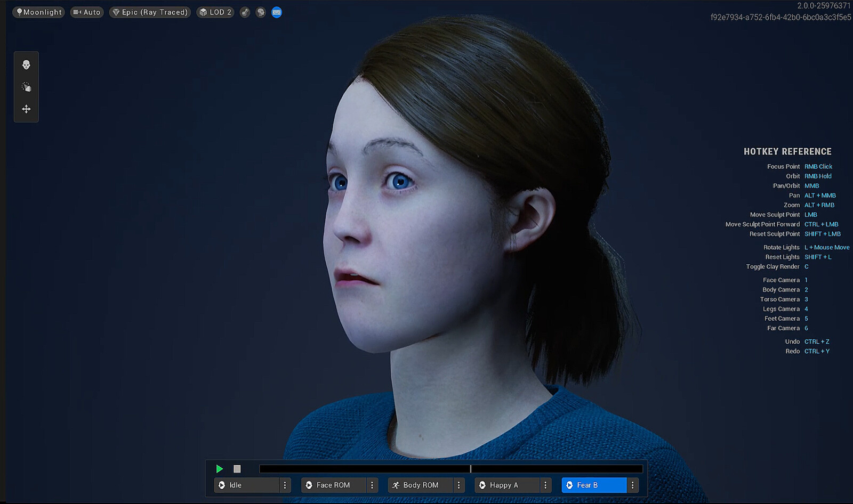Open the three-dot menu next to Idle
This screenshot has height=504, width=853.
(x=285, y=485)
